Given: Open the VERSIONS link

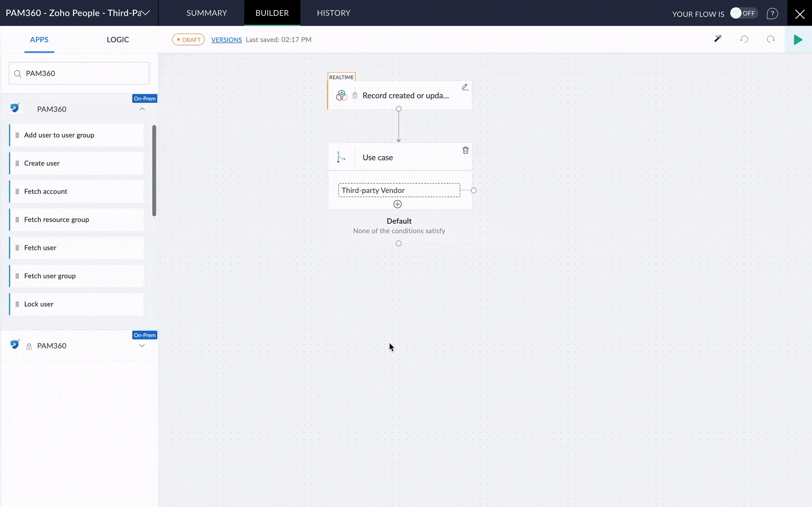Looking at the screenshot, I should coord(226,39).
